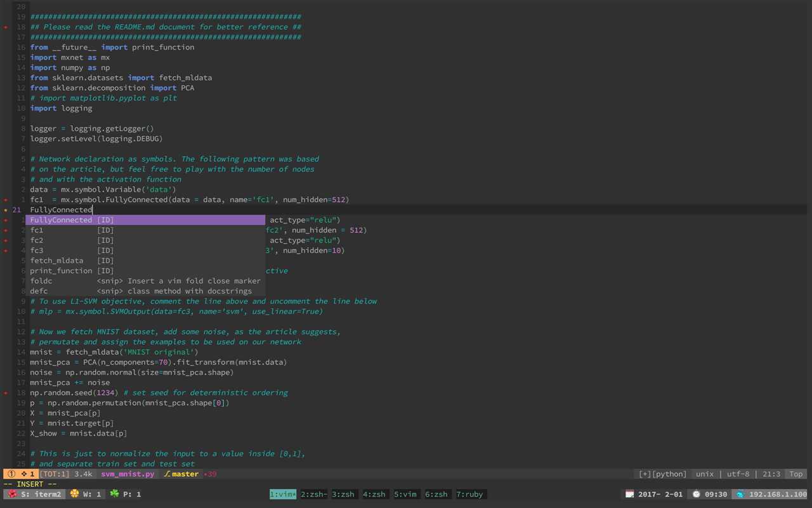The height and width of the screenshot is (508, 812).
Task: Click the commented import matplotlib.pyplot line
Action: click(x=103, y=98)
